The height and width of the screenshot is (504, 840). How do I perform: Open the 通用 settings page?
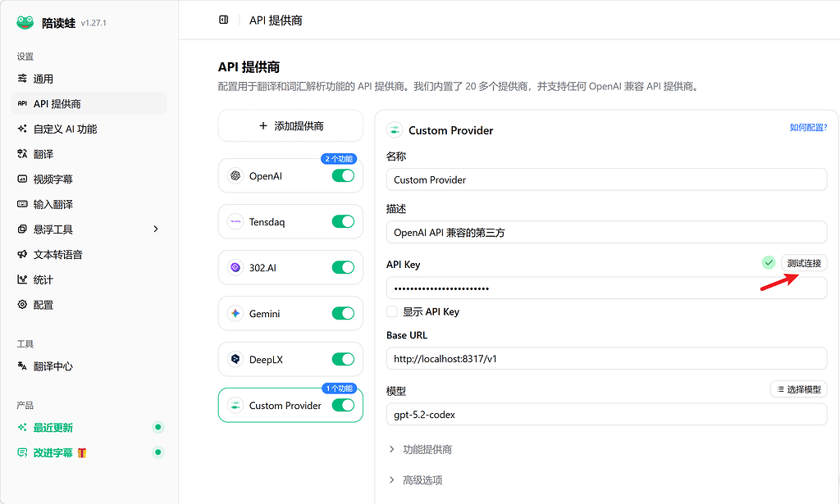89,79
